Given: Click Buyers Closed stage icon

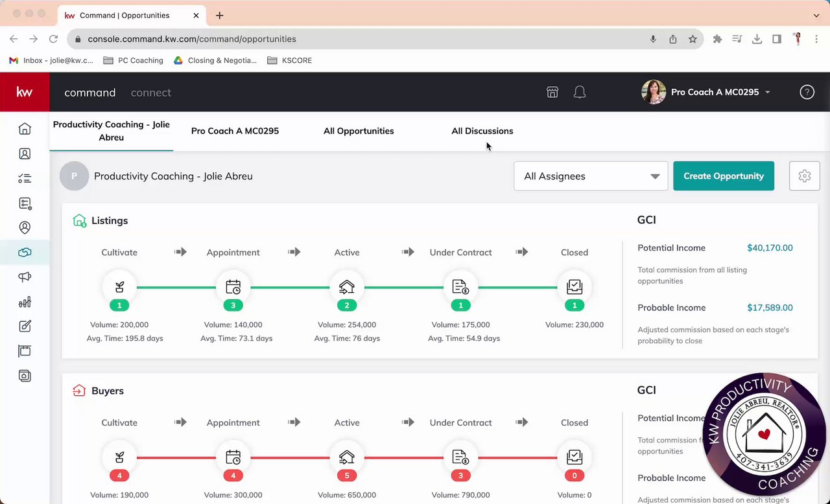Looking at the screenshot, I should (x=575, y=457).
